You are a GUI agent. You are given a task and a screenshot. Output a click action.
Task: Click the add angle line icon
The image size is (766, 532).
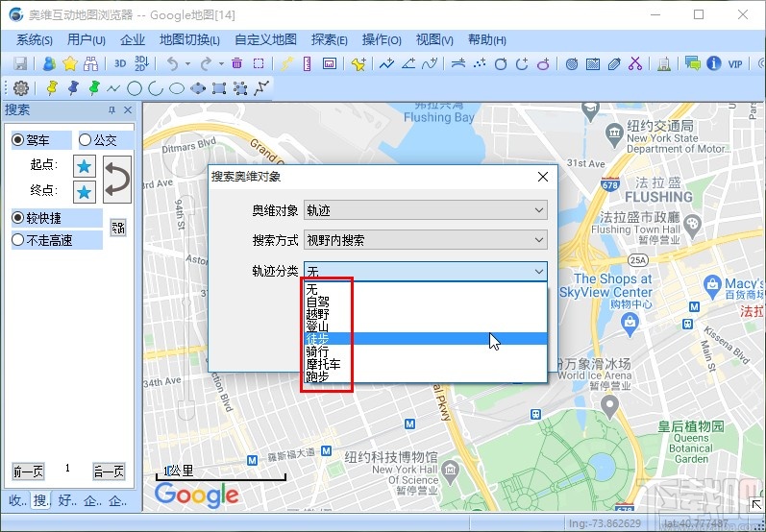(408, 63)
